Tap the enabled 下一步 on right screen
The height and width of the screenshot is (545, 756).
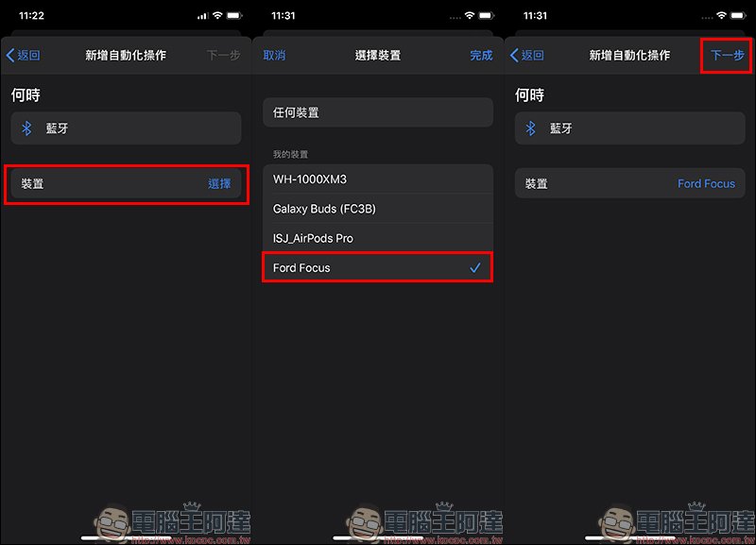pos(727,55)
